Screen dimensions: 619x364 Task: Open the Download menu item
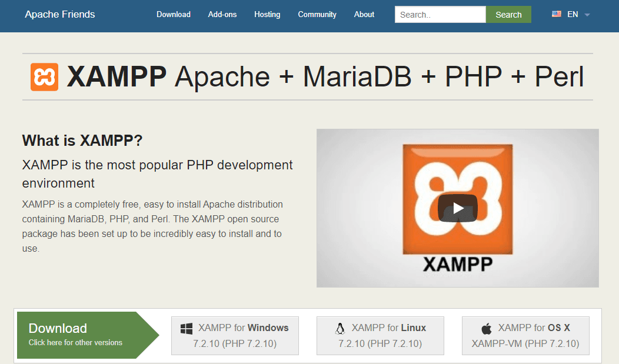[x=174, y=15]
